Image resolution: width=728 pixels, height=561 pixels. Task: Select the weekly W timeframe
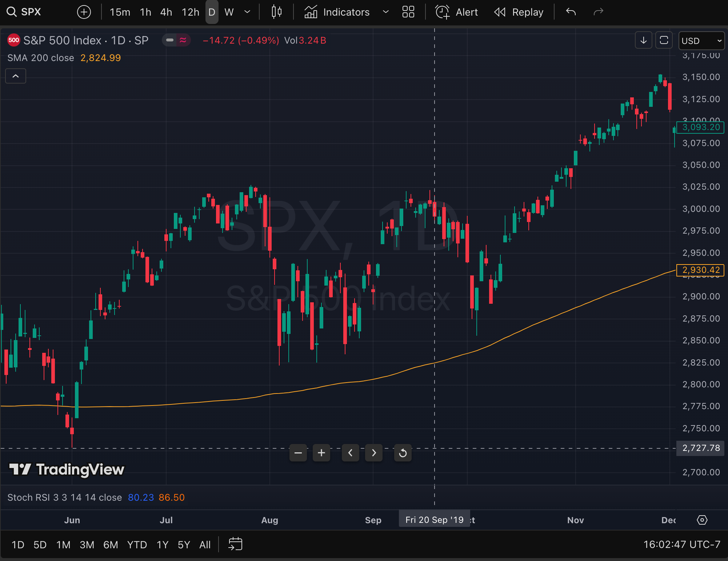coord(229,12)
